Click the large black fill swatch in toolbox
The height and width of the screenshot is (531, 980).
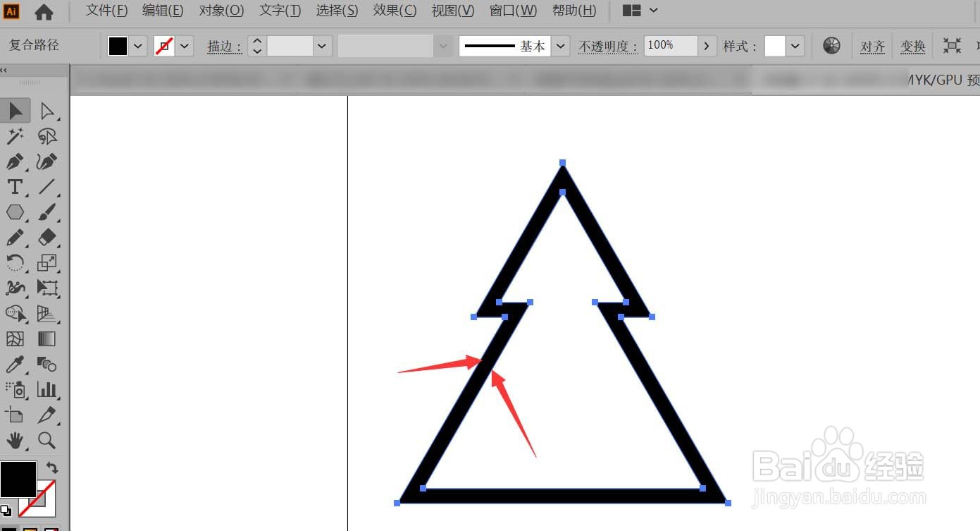pos(18,480)
